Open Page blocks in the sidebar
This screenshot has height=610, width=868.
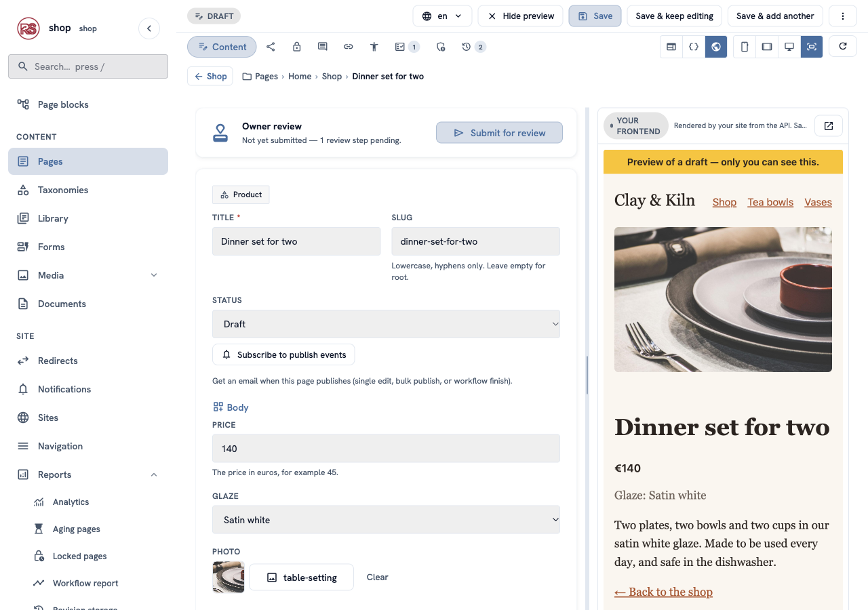(x=88, y=104)
